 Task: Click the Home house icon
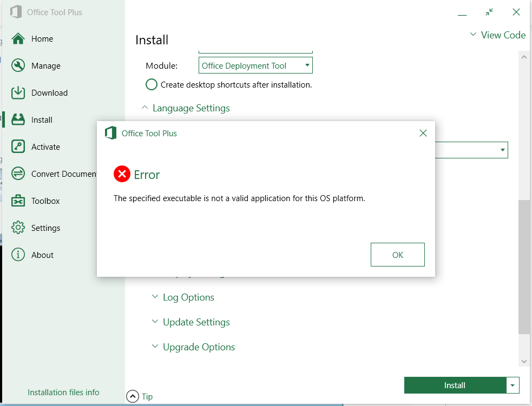[x=18, y=38]
